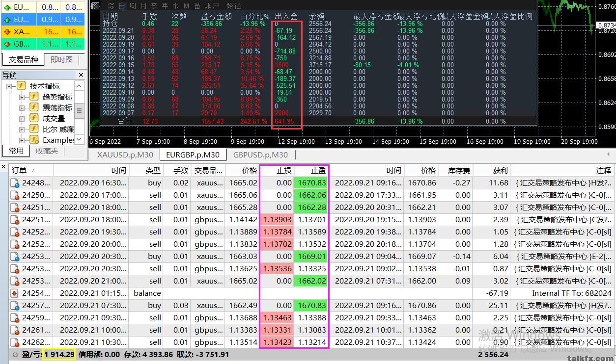Click the 周 period button on chart panel
This screenshot has width=616, height=364.
point(133,6)
